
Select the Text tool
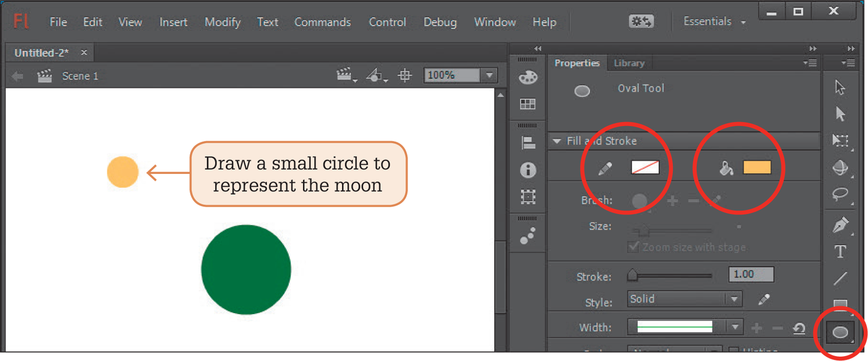[840, 252]
